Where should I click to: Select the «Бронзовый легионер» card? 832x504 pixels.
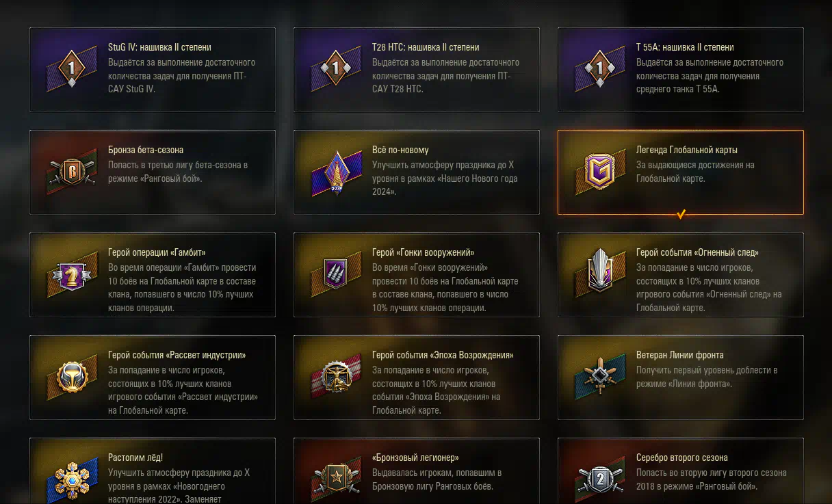(x=417, y=471)
